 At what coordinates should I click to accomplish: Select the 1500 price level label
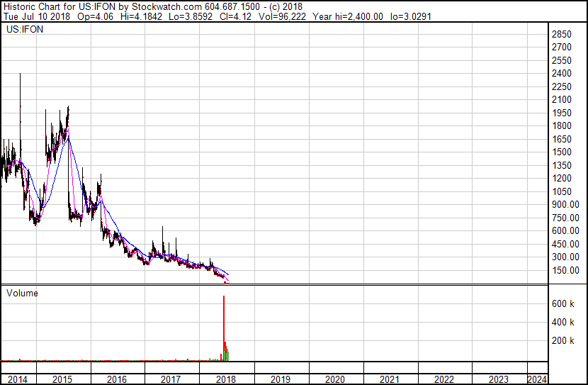coord(561,152)
